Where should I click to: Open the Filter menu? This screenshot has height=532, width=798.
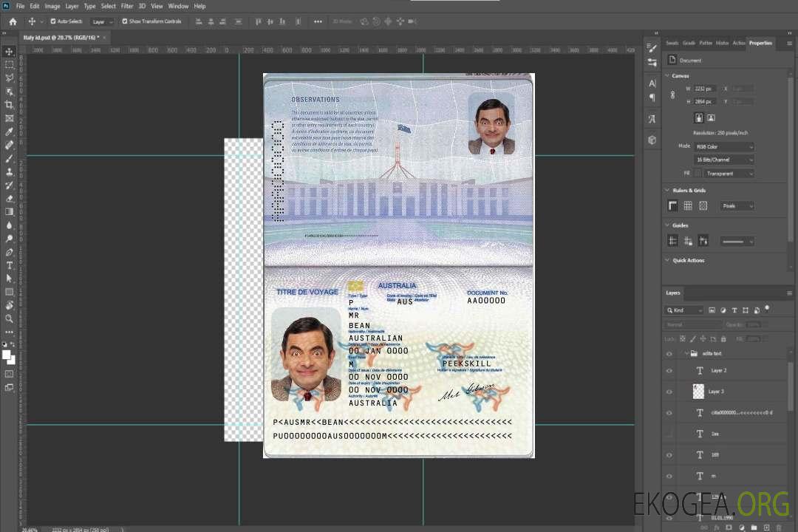click(x=127, y=6)
